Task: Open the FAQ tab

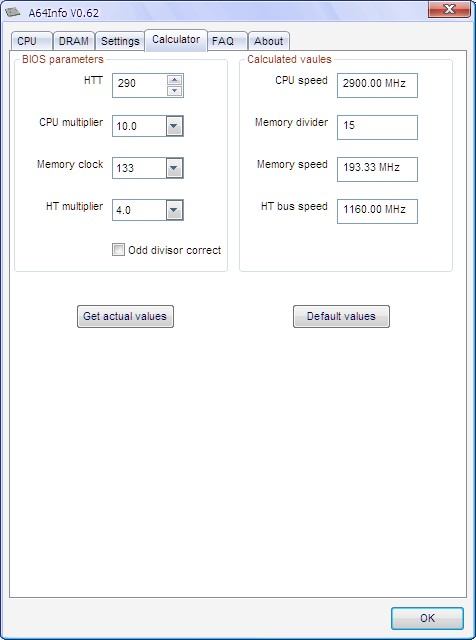Action: point(227,41)
